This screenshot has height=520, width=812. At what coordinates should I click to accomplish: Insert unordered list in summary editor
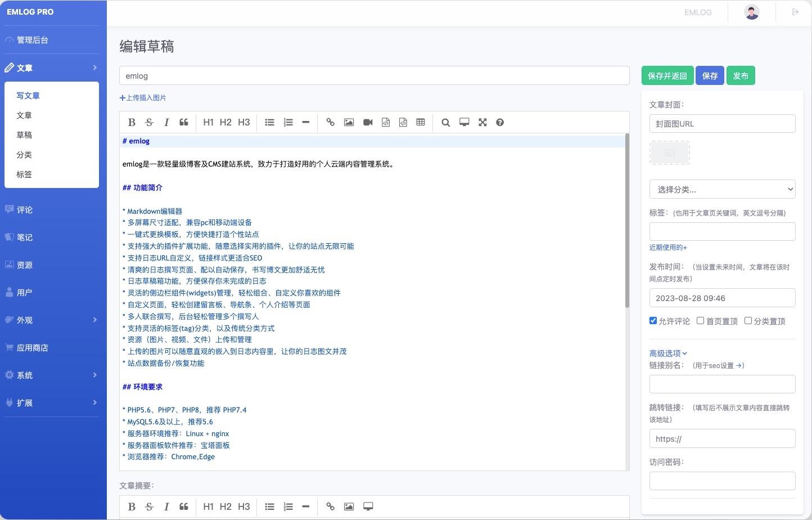click(x=270, y=506)
